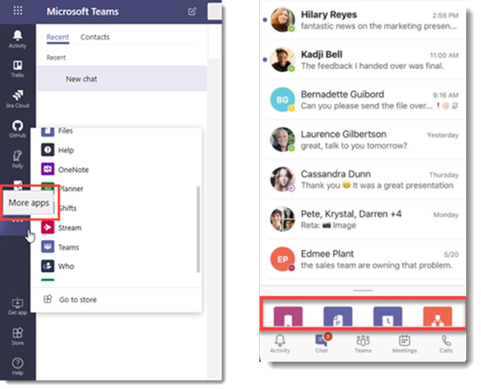
Task: Open the Activity bell in Teams sidebar
Action: (x=17, y=39)
